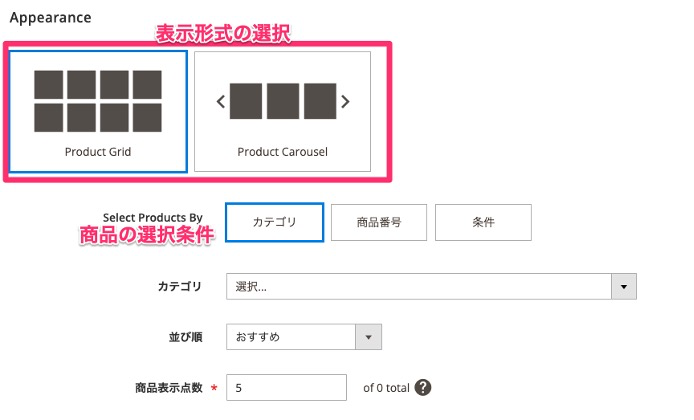The height and width of the screenshot is (420, 694).
Task: Click the 'of 0 total' text
Action: click(x=385, y=387)
